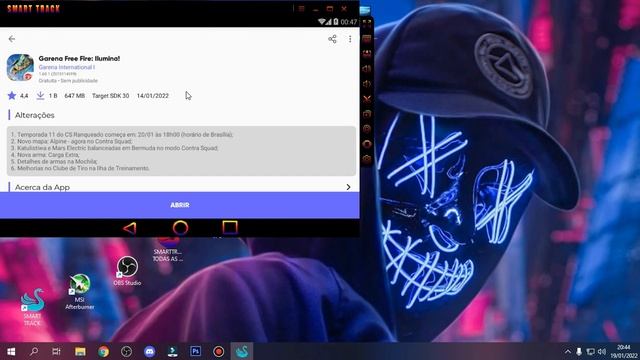Open OBS Studio from the taskbar
Screen dimensions: 640x360
[x=127, y=351]
